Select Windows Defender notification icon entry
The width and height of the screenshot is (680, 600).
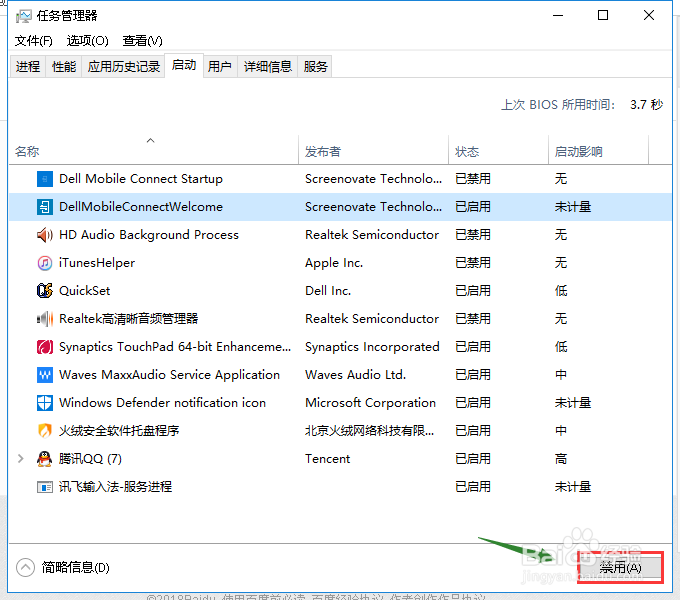coord(162,403)
